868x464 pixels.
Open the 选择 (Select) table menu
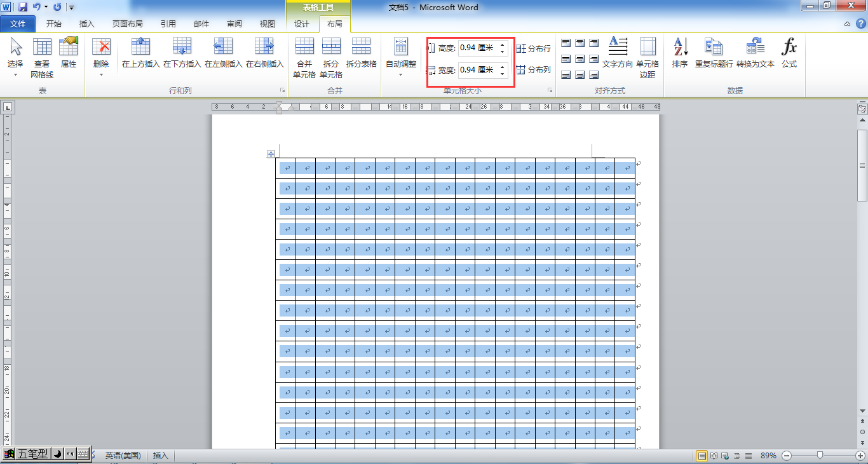tap(15, 57)
